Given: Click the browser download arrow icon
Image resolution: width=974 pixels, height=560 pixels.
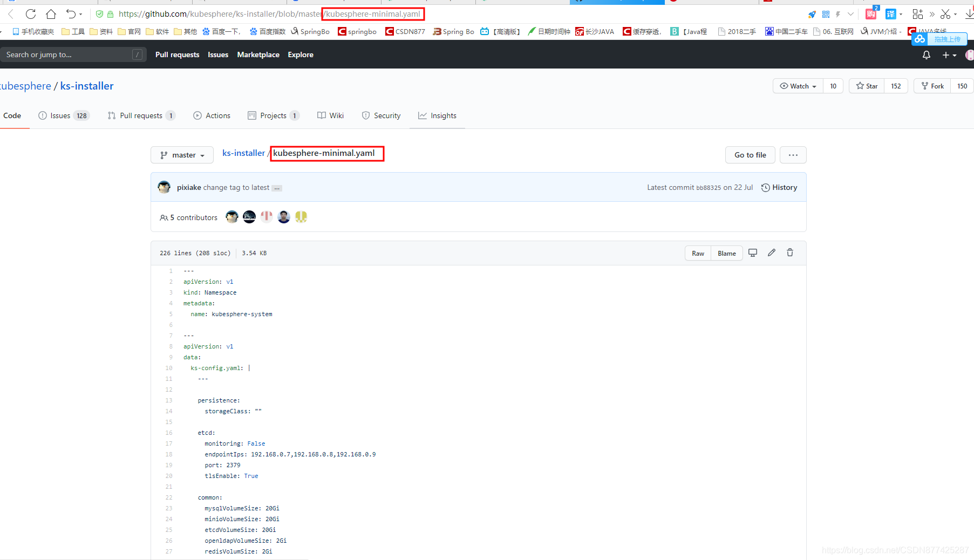Looking at the screenshot, I should coord(969,14).
